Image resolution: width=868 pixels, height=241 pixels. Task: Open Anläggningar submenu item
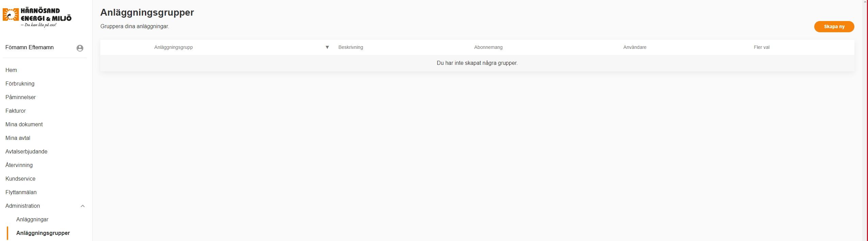pyautogui.click(x=32, y=219)
